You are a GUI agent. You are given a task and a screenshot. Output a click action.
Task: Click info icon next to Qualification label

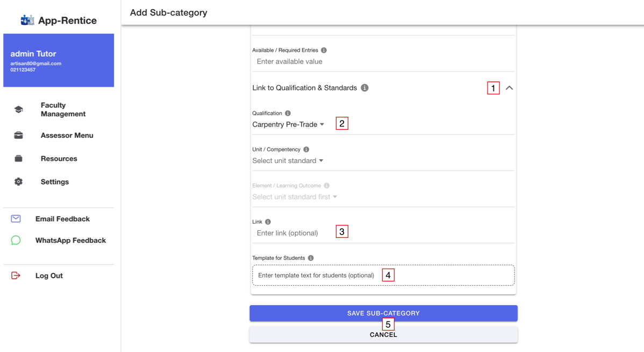click(288, 113)
